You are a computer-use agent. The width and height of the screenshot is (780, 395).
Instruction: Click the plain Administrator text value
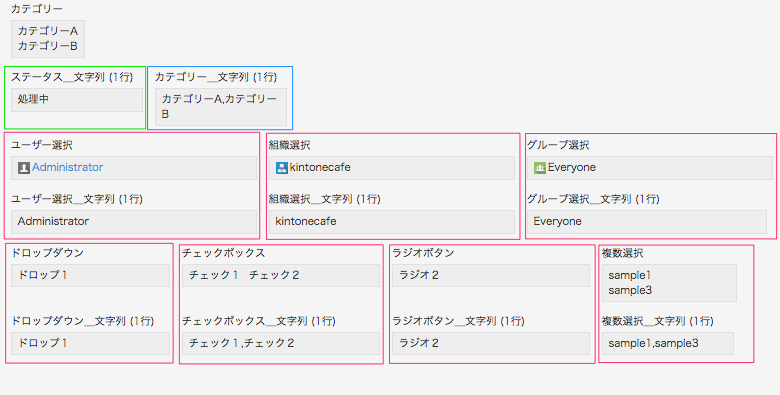53,221
